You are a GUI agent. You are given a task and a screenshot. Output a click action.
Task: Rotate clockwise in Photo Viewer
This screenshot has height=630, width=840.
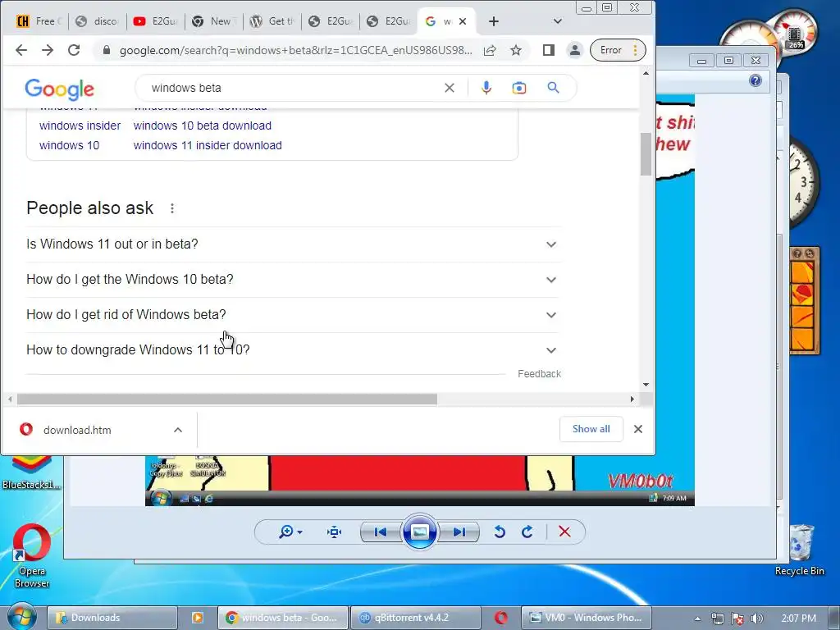click(x=527, y=532)
